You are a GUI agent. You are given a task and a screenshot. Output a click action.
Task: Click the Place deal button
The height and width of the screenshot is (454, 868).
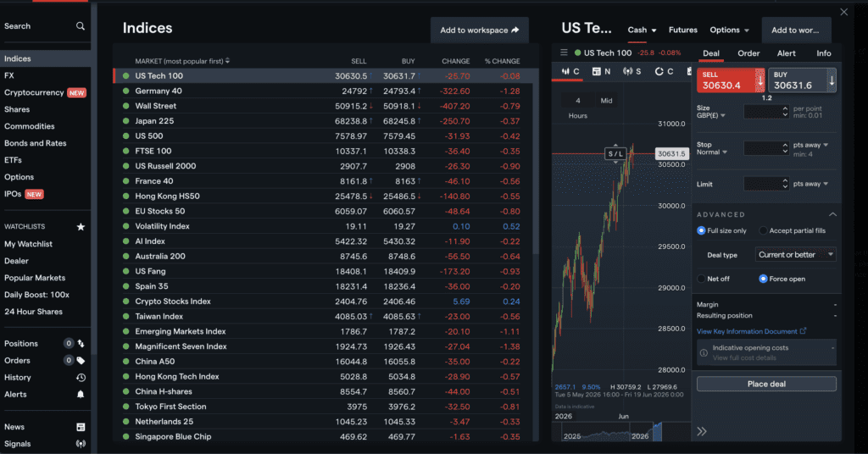(766, 384)
